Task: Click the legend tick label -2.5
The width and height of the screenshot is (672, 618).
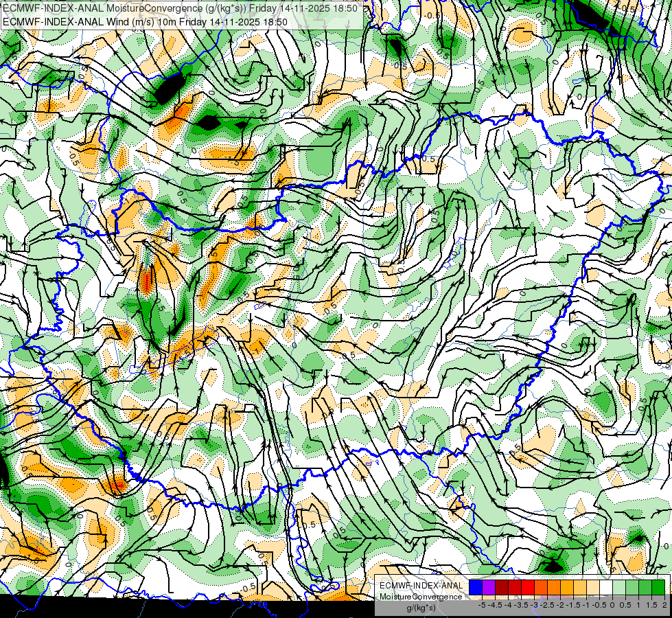Action: click(x=547, y=605)
